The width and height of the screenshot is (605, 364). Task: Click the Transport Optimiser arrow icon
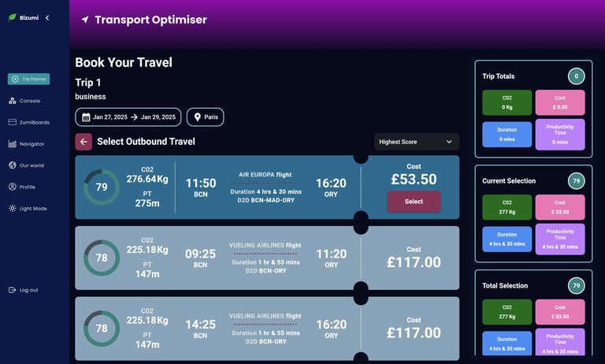tap(85, 20)
